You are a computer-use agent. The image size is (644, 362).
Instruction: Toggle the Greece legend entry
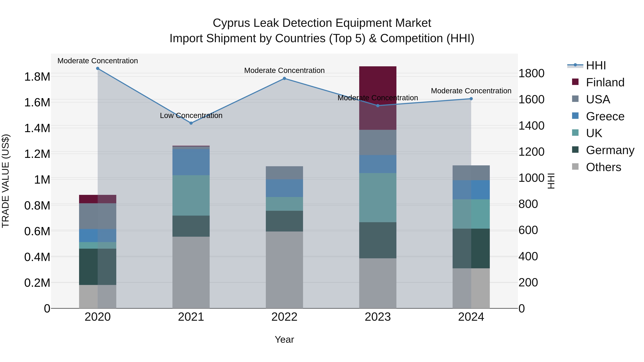point(598,116)
